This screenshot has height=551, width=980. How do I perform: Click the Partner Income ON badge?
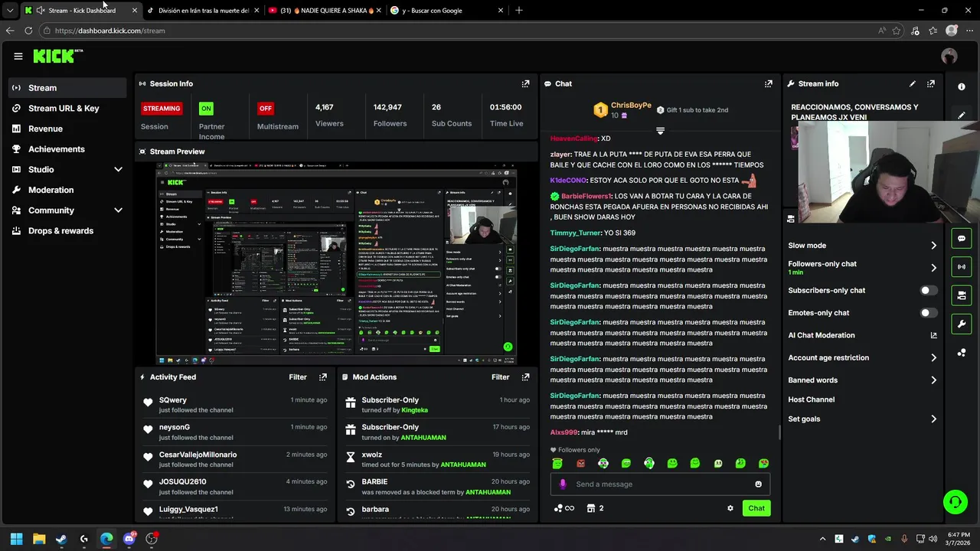click(x=206, y=108)
